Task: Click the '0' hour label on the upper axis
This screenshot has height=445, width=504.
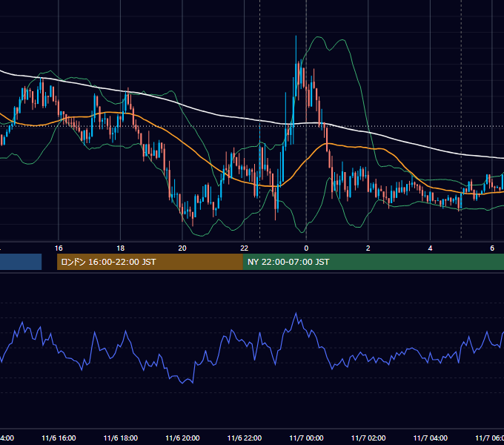Action: tap(306, 248)
